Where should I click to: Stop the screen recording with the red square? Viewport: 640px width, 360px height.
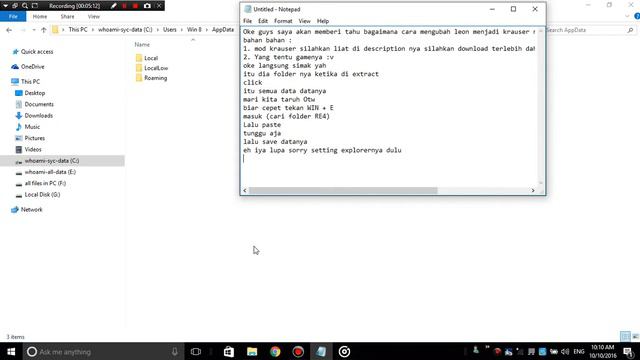(x=135, y=6)
